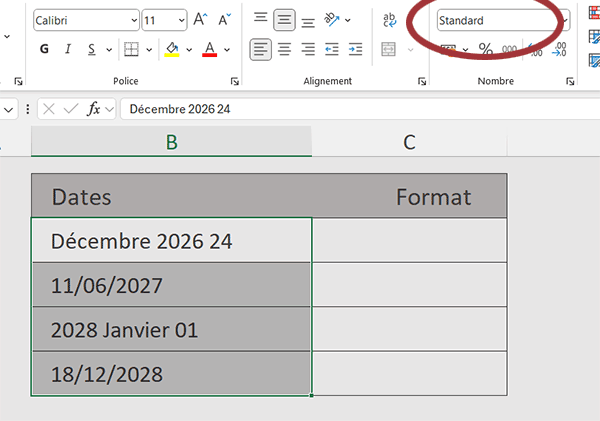Apply the red font color
Screen dimensions: 600x421
point(209,49)
